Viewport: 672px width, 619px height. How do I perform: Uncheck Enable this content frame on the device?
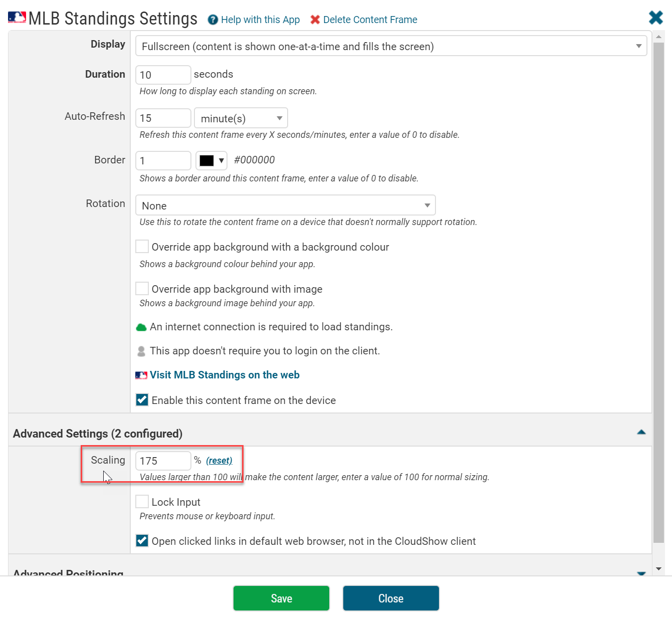(x=142, y=400)
